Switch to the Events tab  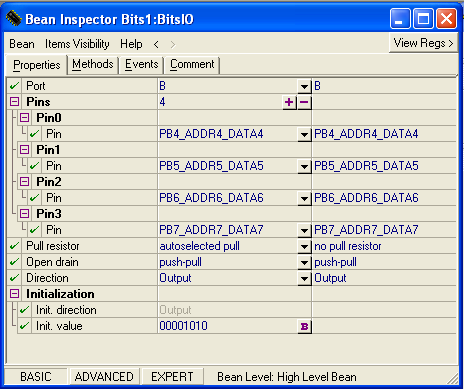click(x=142, y=64)
